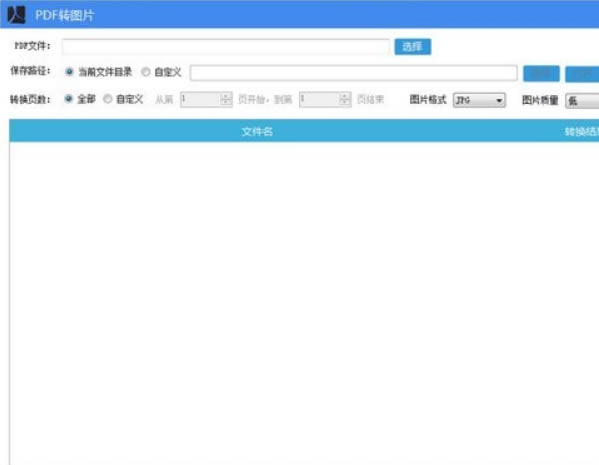Decrease end page with down spinner arrow

coord(345,103)
